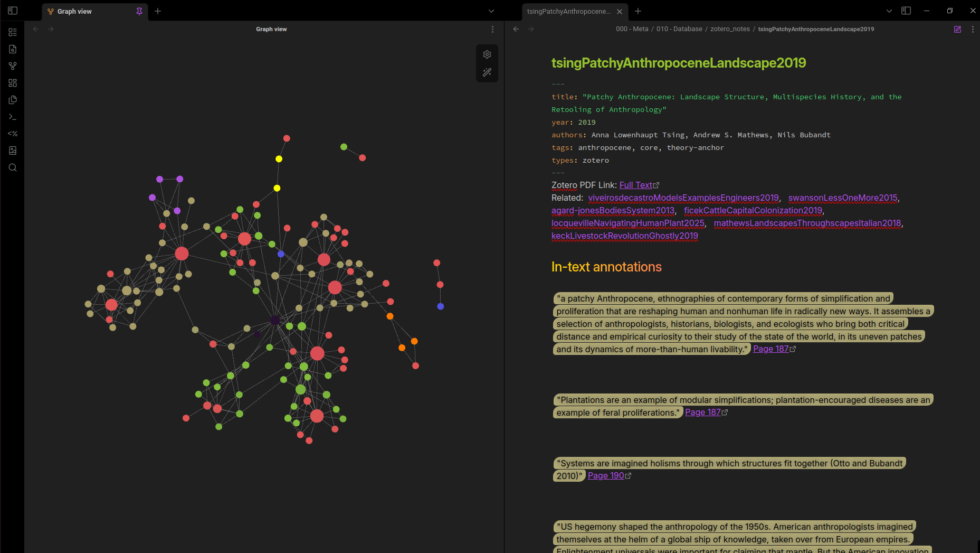Open more options menu for note pane

click(972, 29)
